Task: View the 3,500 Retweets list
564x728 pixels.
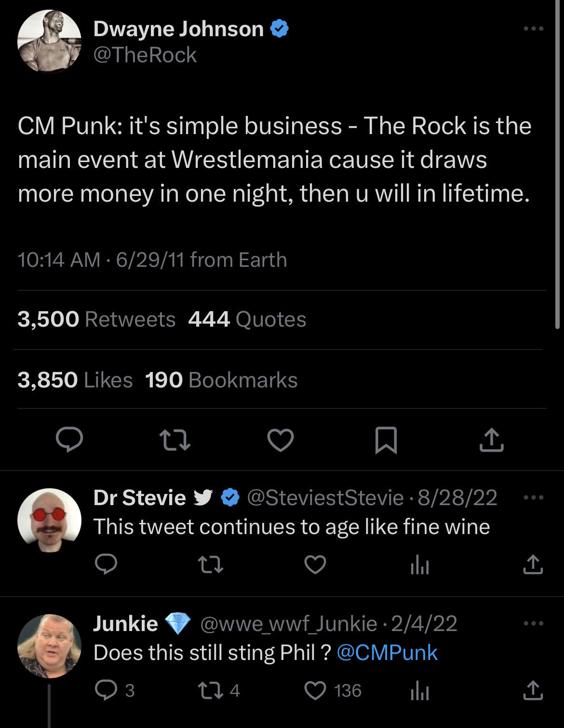Action: (x=96, y=319)
